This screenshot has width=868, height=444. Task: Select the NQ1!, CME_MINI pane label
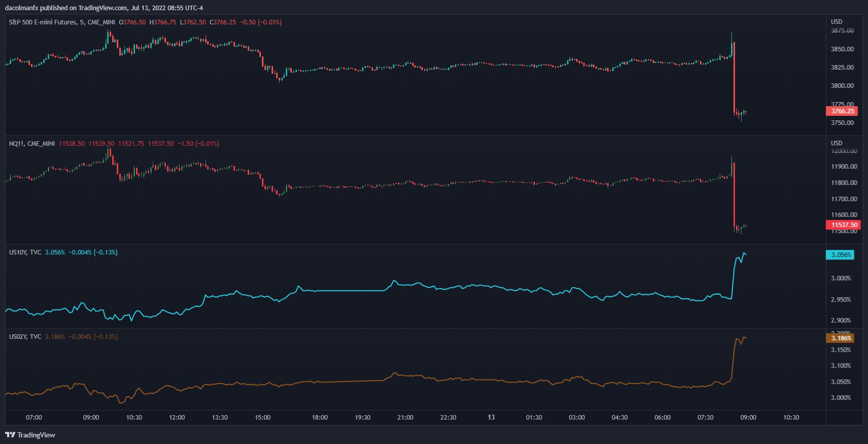[32, 144]
